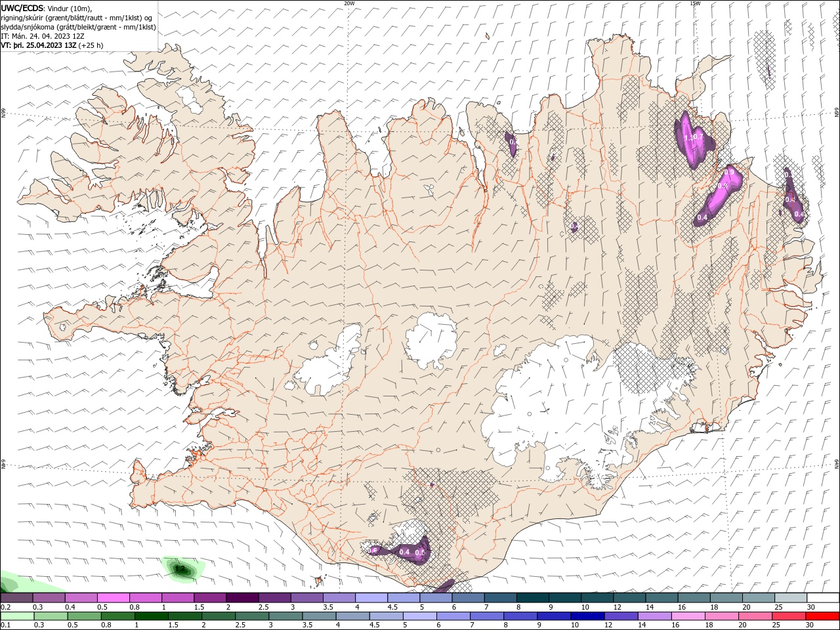This screenshot has width=840, height=630.
Task: Click the 'rigning/skúrir' legend description line
Action: (x=77, y=18)
